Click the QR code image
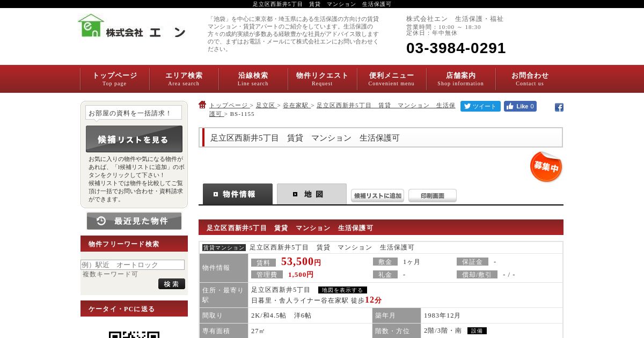644x338 pixels. [134, 335]
